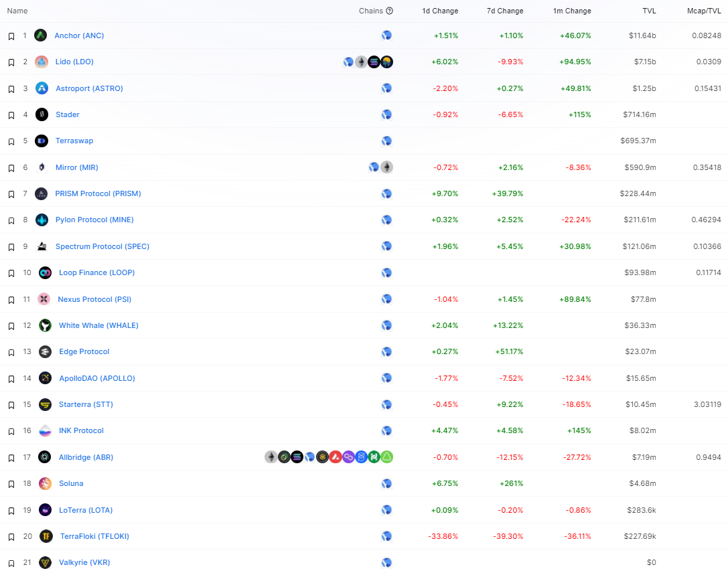Click the Stader logo icon
This screenshot has height=575, width=728.
click(42, 114)
